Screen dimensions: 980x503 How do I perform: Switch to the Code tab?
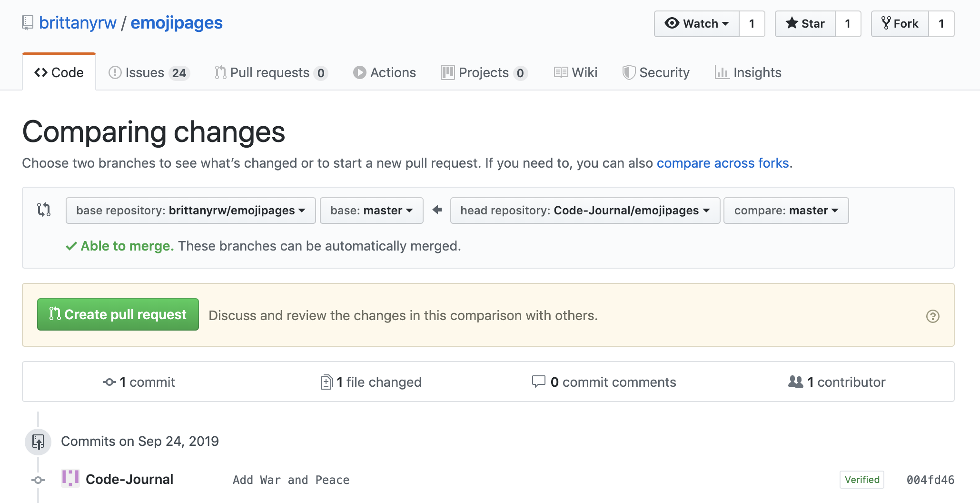[59, 72]
